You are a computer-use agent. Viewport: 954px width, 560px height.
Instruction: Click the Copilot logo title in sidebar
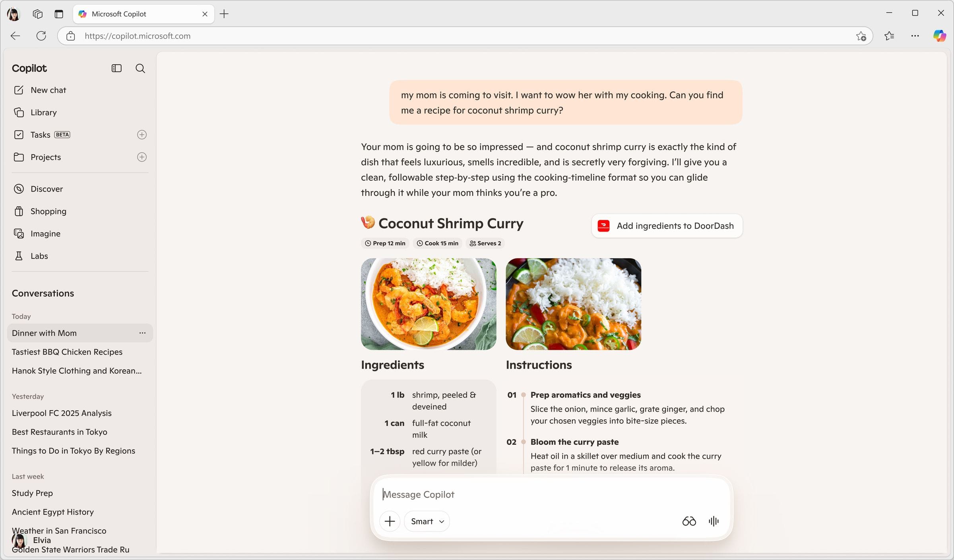coord(29,68)
